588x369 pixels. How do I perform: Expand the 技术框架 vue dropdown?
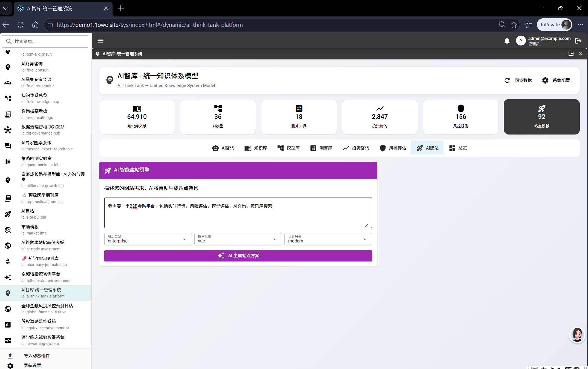click(x=238, y=239)
